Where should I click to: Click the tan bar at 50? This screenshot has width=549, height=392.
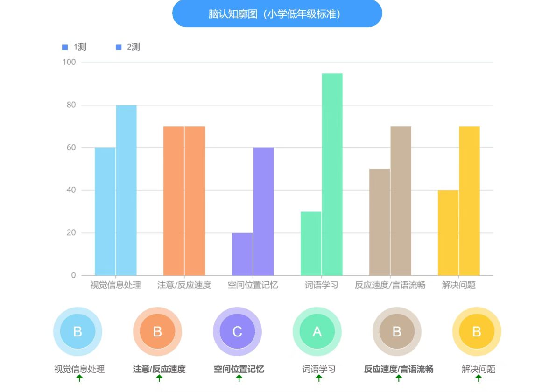point(380,222)
